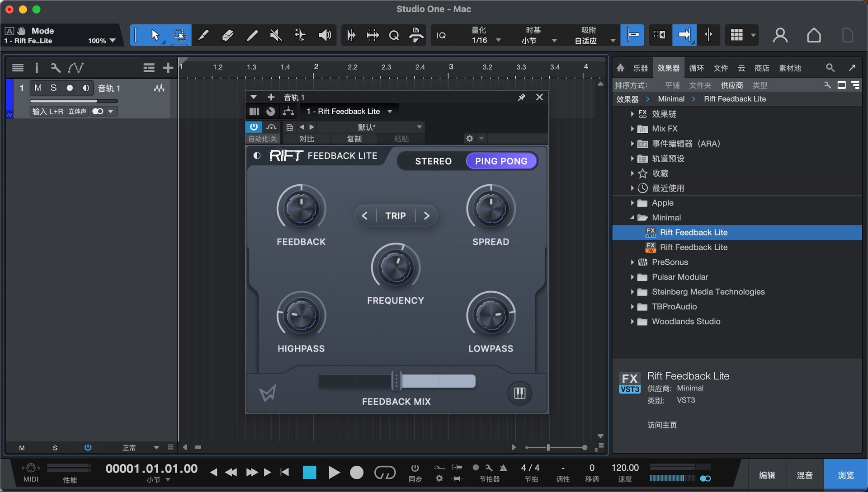Click the browser search magnifier icon

pyautogui.click(x=830, y=68)
